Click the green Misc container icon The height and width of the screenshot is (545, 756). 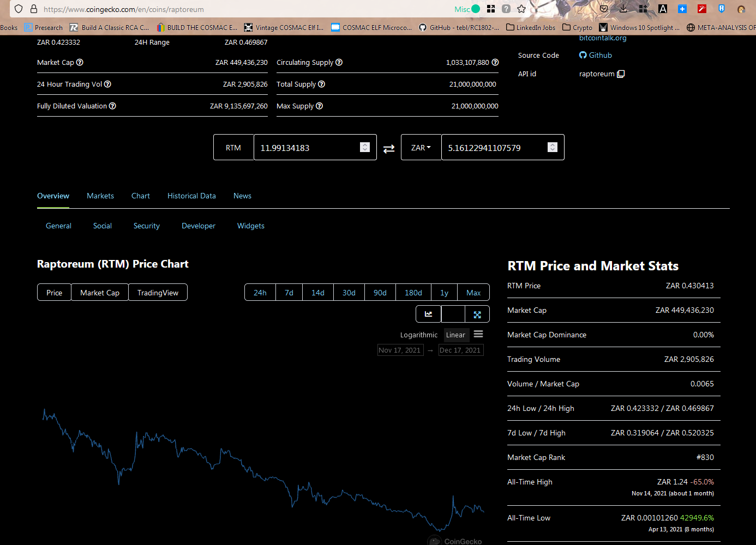tap(476, 9)
